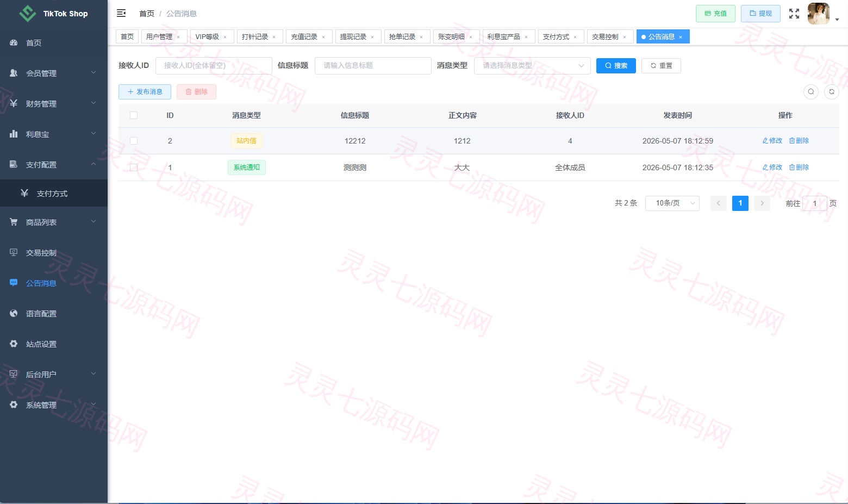The height and width of the screenshot is (504, 848).
Task: Click 修改 link for message ID 2
Action: pyautogui.click(x=772, y=141)
